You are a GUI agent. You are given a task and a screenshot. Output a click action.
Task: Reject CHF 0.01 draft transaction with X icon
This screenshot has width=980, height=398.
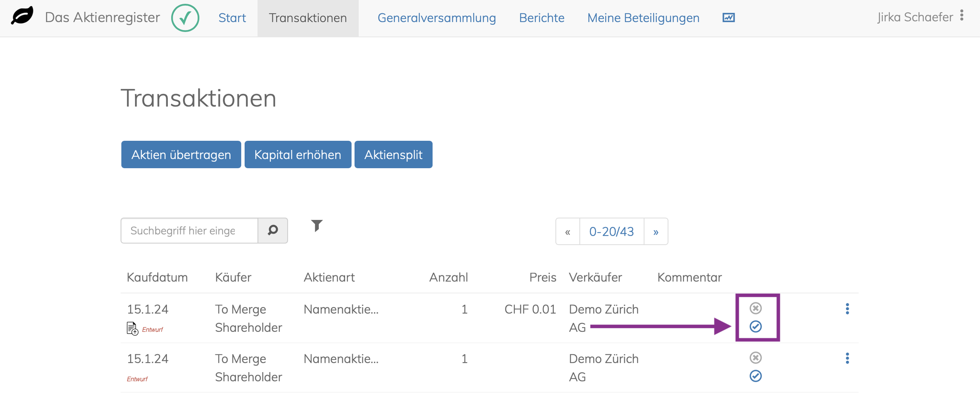click(755, 308)
